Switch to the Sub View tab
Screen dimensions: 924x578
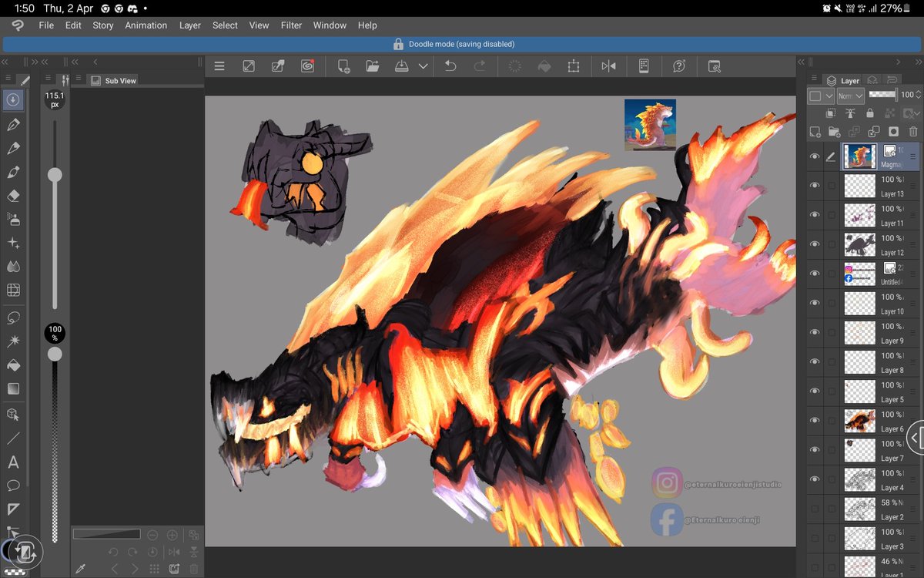click(113, 80)
